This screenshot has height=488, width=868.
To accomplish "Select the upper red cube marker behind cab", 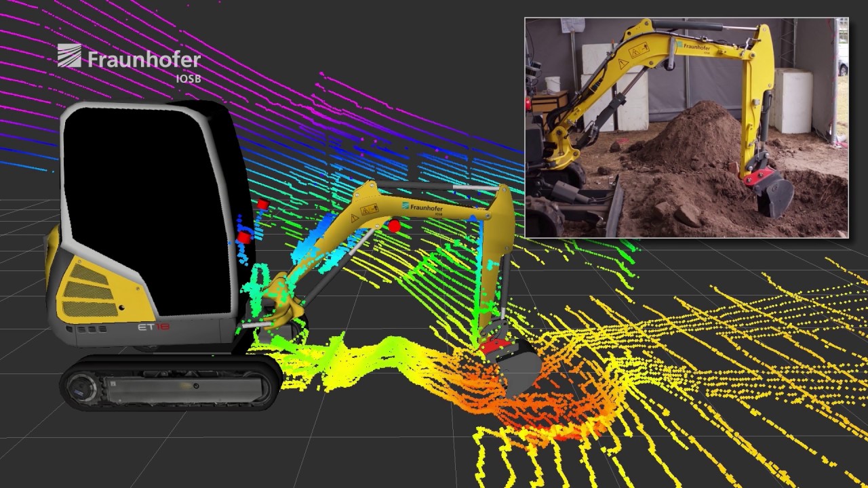I will 263,204.
